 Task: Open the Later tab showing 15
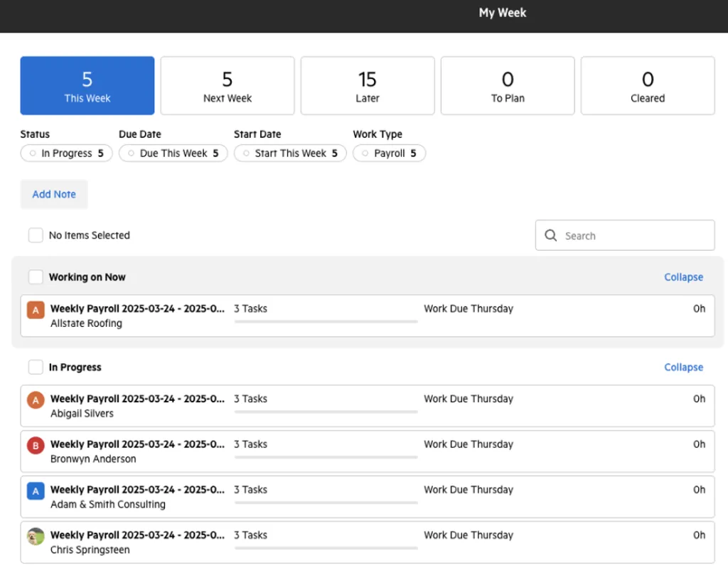point(368,85)
